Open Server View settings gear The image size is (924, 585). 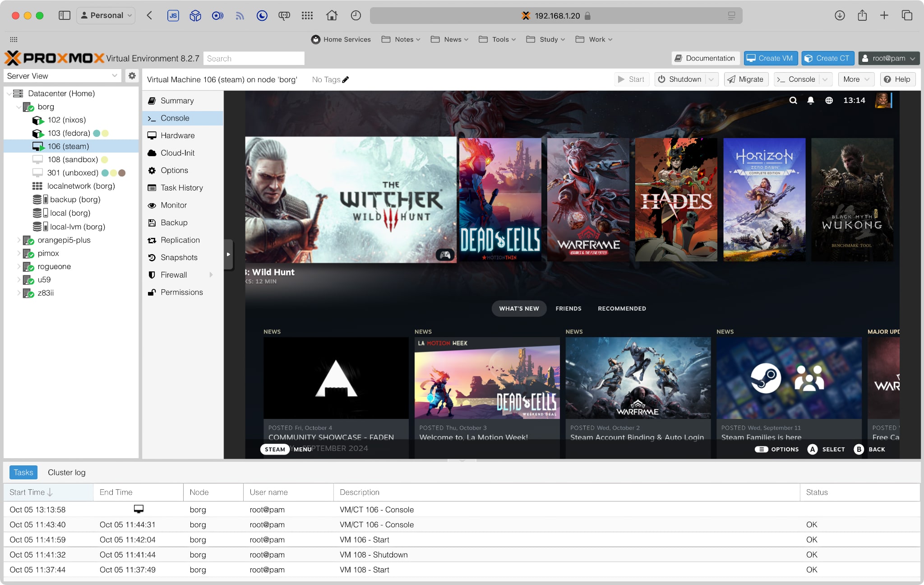[x=132, y=76]
